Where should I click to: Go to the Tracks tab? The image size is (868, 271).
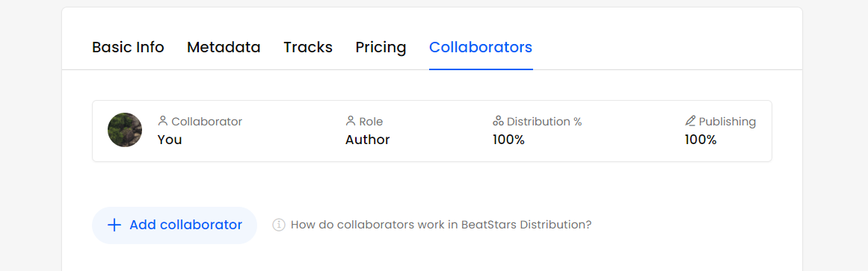pyautogui.click(x=308, y=48)
